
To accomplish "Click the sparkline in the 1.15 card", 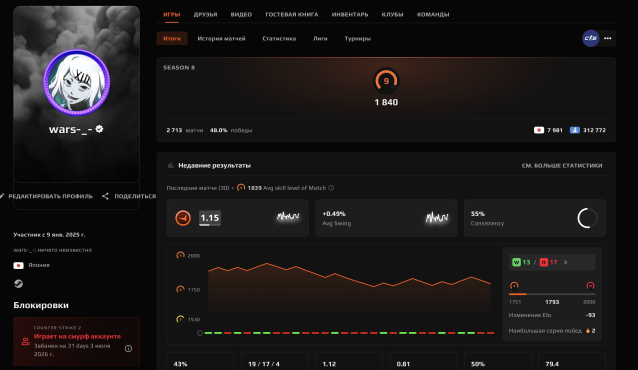I will pos(288,216).
